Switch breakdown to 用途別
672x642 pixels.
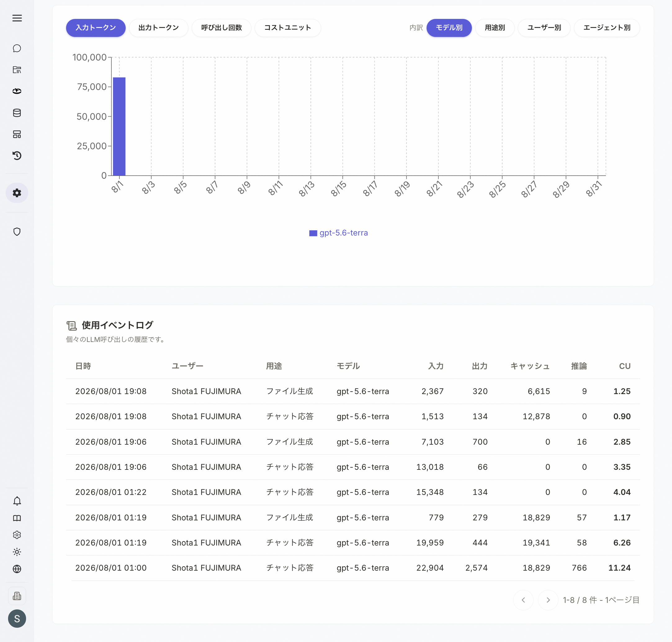pyautogui.click(x=495, y=28)
